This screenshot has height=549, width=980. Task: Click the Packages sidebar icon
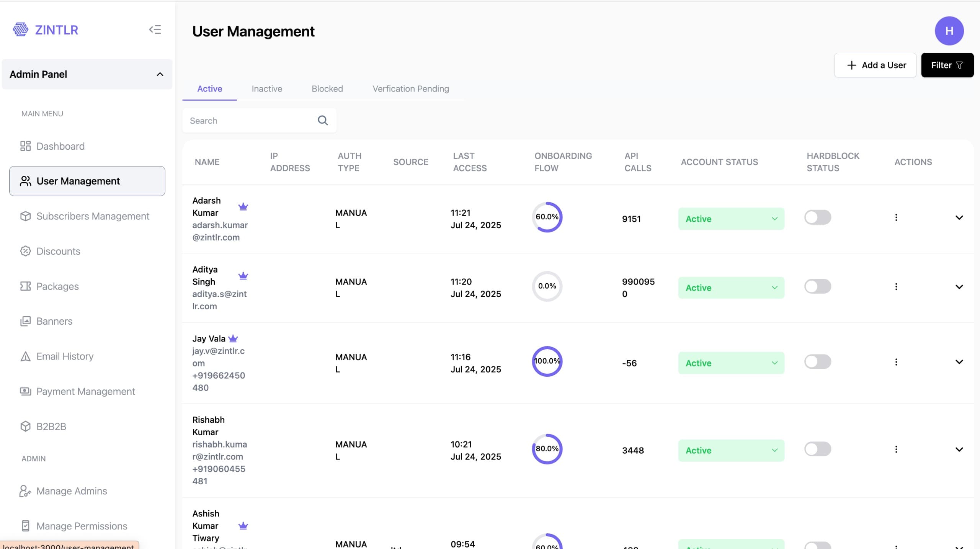(x=25, y=286)
